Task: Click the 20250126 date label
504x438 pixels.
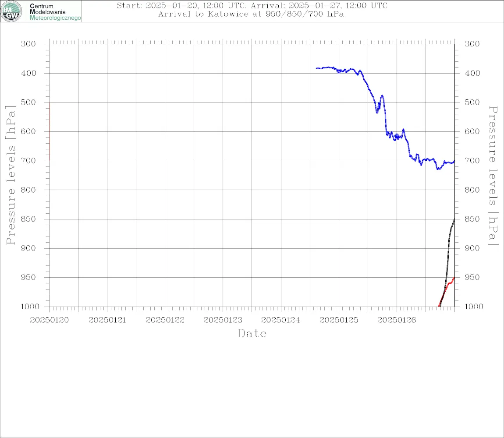Action: tap(397, 320)
